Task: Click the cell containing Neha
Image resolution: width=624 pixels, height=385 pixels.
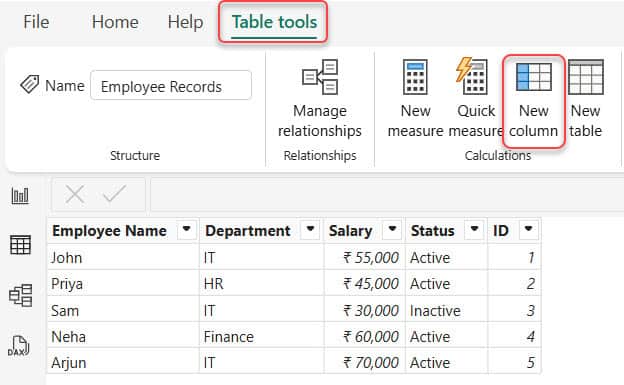Action: [123, 336]
